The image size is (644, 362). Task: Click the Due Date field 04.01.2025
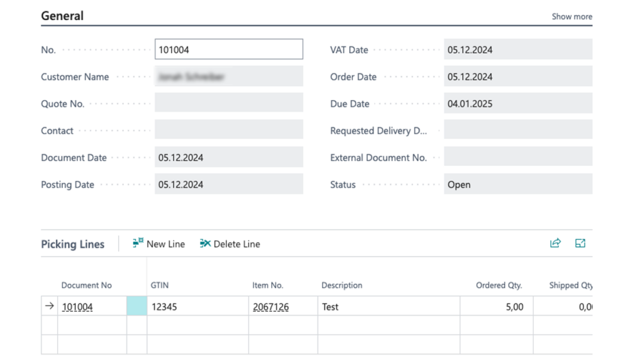click(x=518, y=103)
